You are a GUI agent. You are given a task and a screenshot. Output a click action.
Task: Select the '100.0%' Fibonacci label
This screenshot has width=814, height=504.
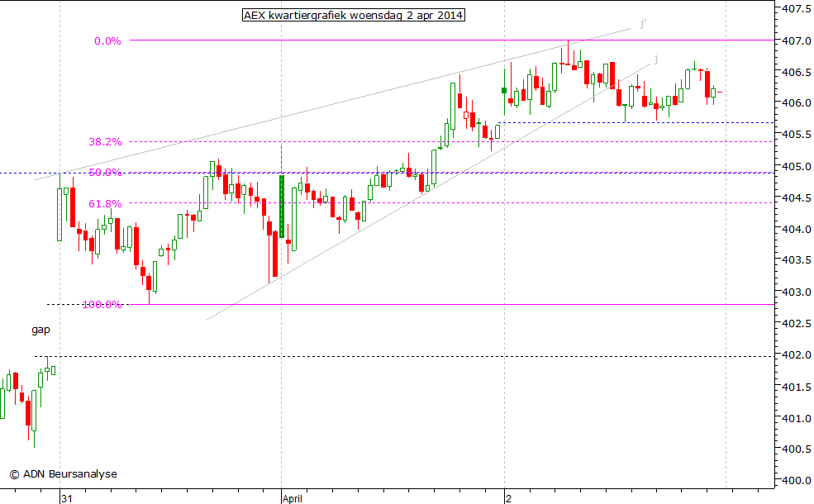pos(102,304)
